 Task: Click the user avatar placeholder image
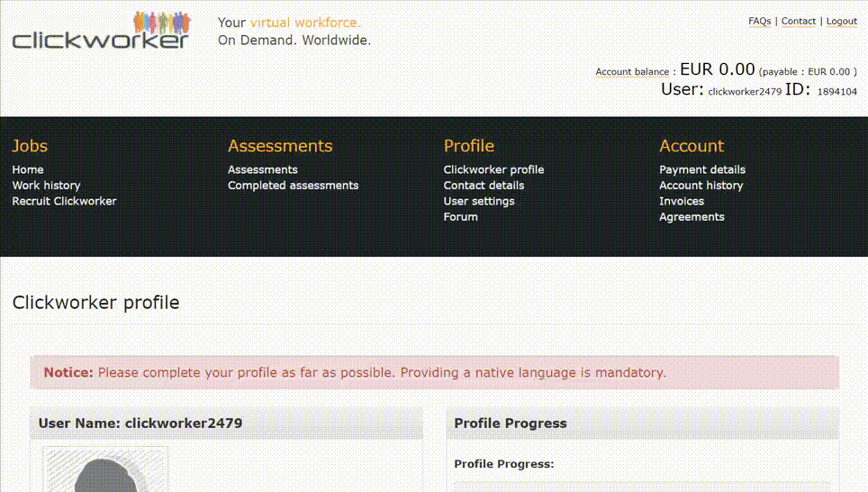point(105,469)
